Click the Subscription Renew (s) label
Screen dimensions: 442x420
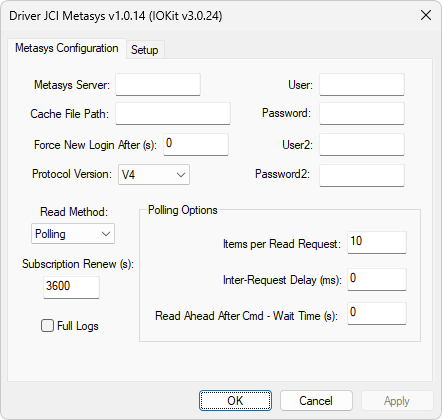(x=78, y=264)
